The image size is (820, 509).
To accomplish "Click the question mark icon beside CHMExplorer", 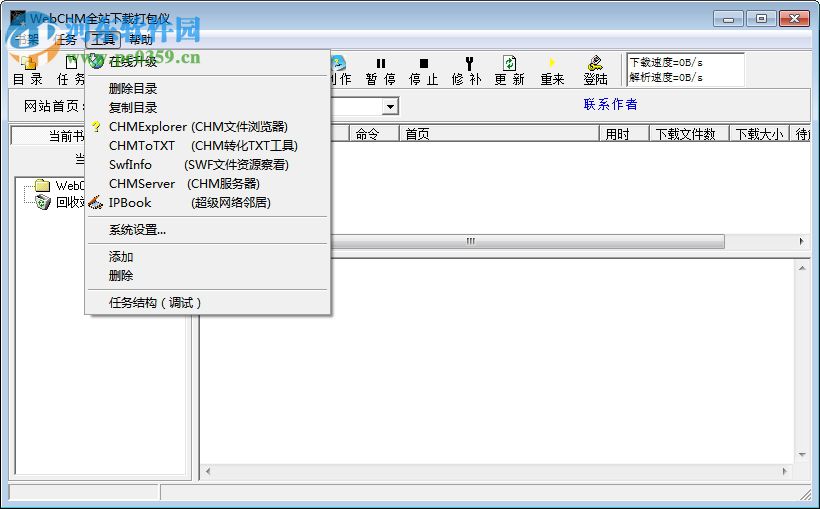I will click(x=96, y=127).
